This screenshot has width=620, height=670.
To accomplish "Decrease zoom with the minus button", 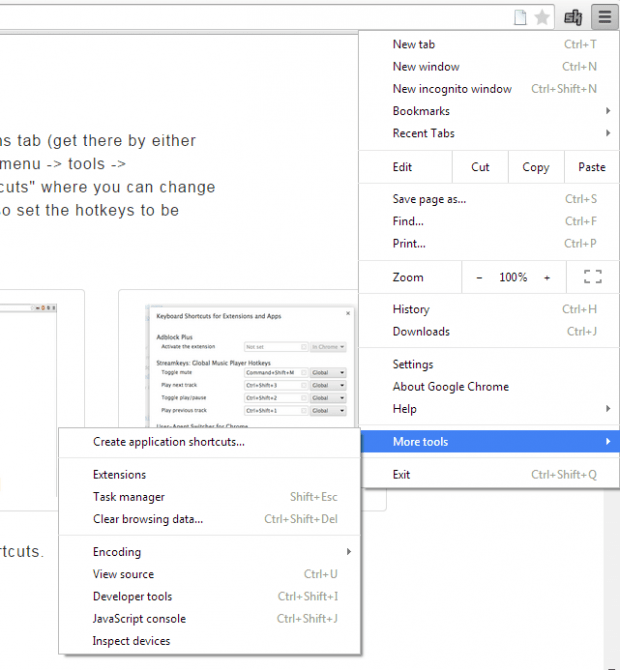I will [479, 278].
